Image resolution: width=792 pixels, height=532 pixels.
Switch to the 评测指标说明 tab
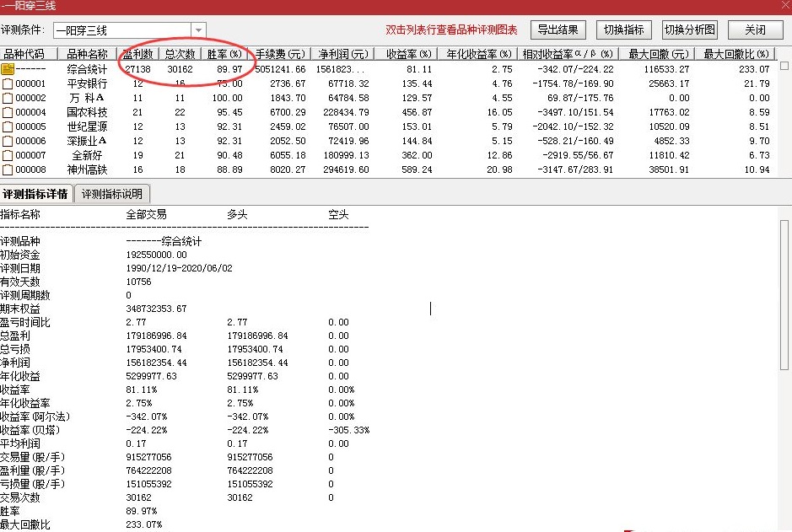(112, 194)
